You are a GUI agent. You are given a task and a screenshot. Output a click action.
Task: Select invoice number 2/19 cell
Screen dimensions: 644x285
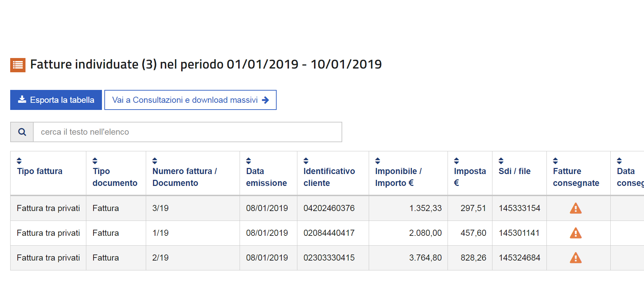[160, 258]
